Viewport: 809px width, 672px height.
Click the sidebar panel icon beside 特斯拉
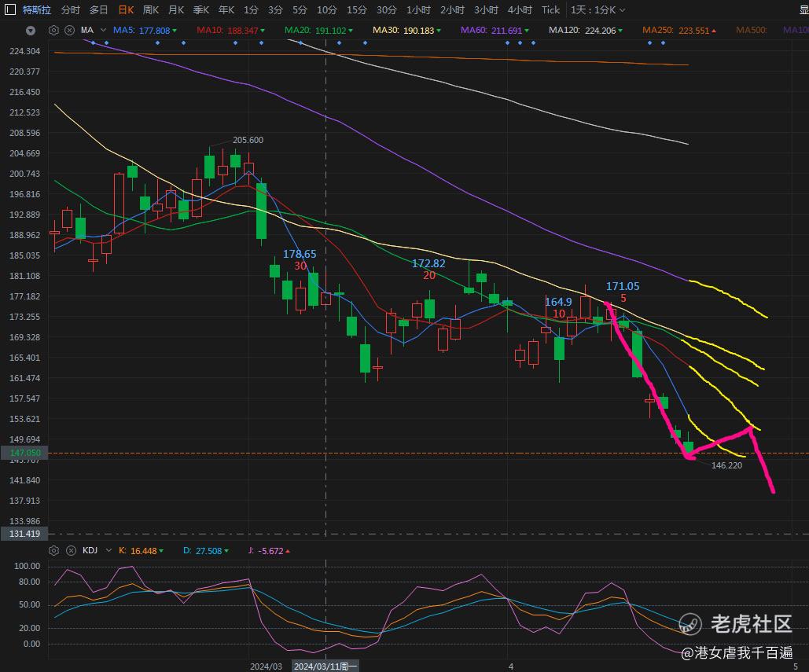(9, 9)
